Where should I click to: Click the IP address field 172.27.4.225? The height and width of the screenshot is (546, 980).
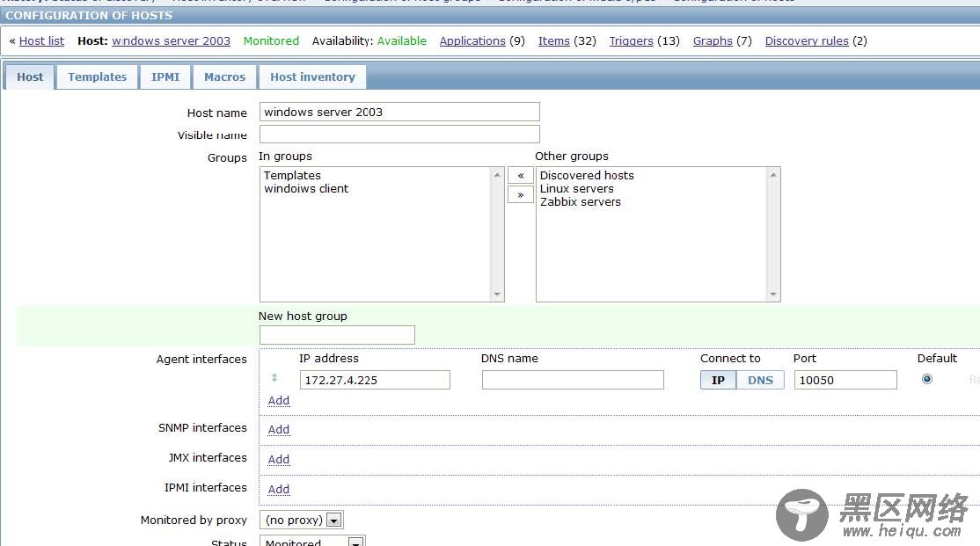[x=375, y=380]
